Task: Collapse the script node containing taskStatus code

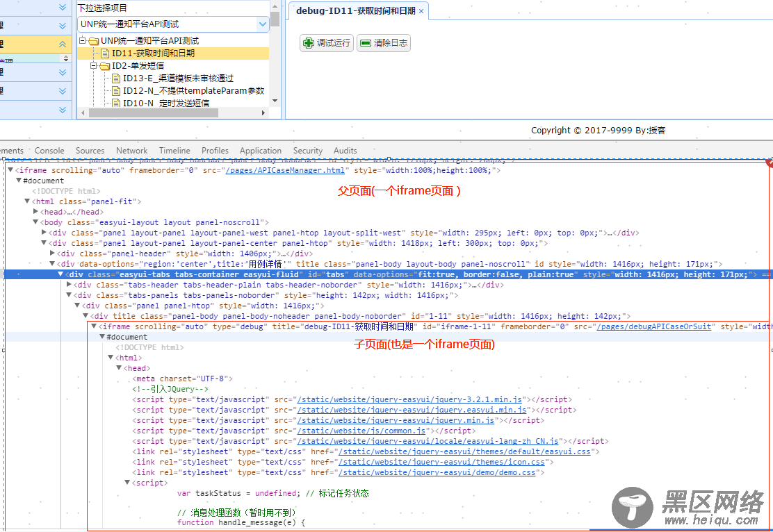Action: pyautogui.click(x=127, y=482)
